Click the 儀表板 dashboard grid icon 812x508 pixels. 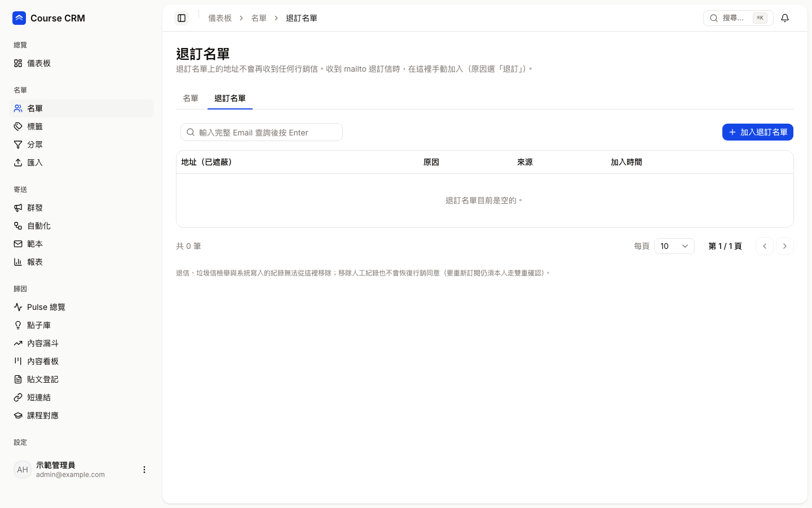(18, 63)
